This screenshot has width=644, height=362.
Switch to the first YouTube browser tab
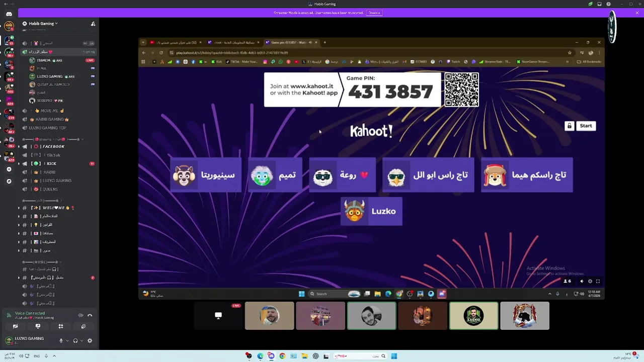pos(176,42)
